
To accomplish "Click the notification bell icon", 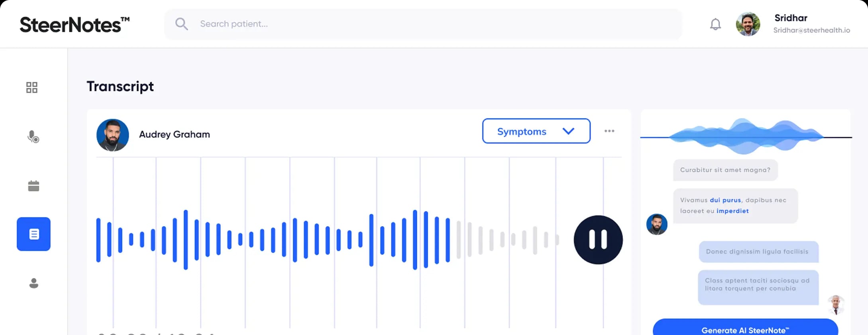I will coord(715,24).
